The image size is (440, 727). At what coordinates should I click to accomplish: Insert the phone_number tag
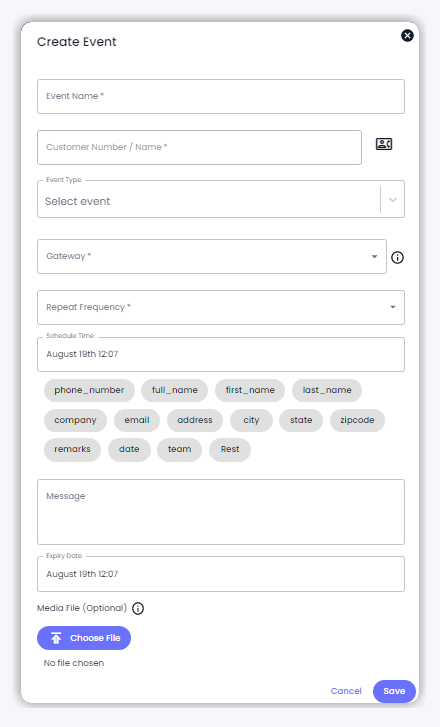click(x=89, y=390)
